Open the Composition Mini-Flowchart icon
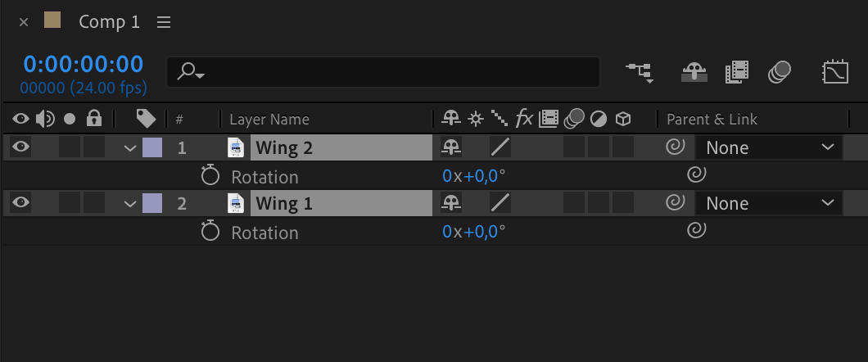The image size is (868, 362). coord(640,73)
